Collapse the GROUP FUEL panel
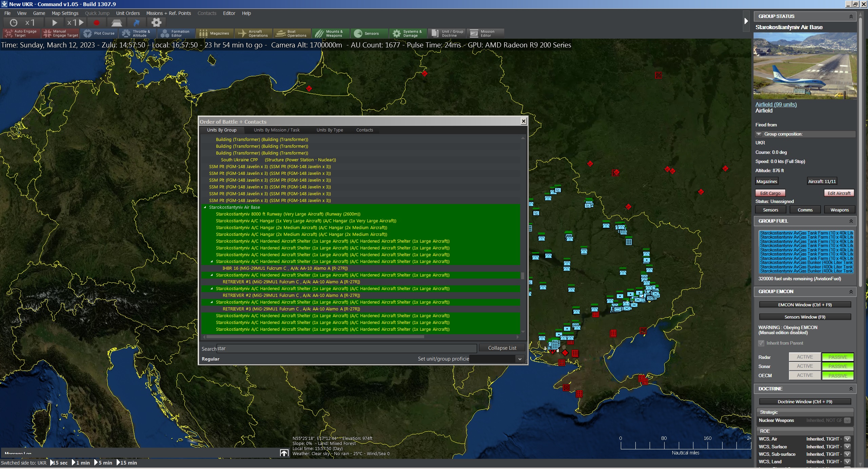Image resolution: width=868 pixels, height=469 pixels. [851, 221]
